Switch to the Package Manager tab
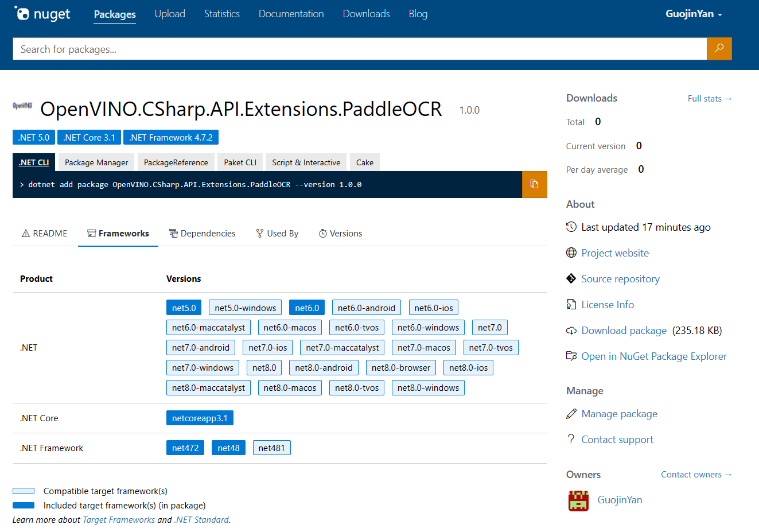This screenshot has width=759, height=532. click(96, 162)
